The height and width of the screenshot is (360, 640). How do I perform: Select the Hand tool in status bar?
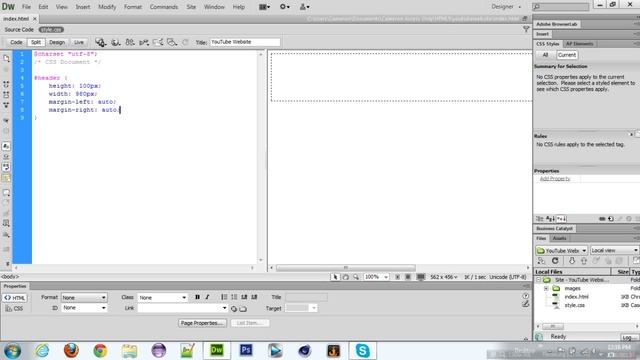(345, 277)
